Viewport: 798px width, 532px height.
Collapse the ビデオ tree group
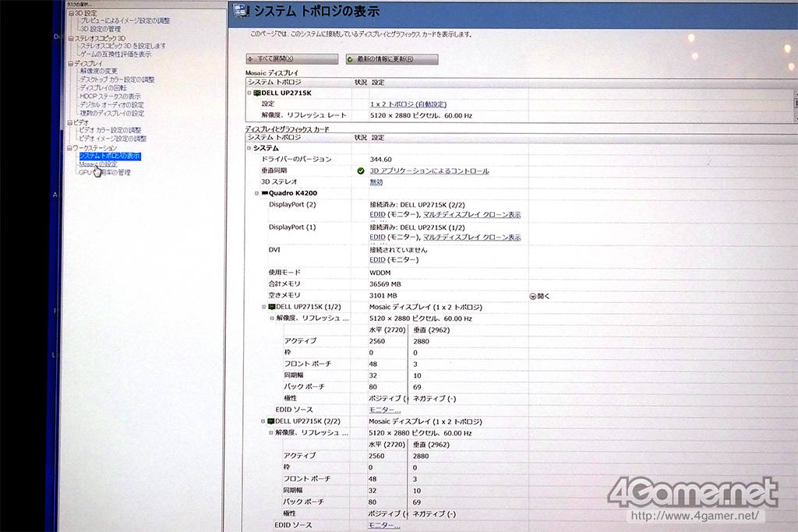click(x=69, y=122)
